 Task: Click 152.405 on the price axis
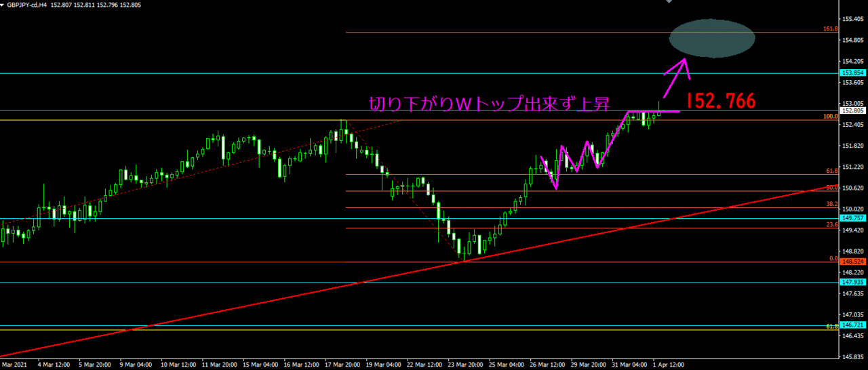point(853,125)
